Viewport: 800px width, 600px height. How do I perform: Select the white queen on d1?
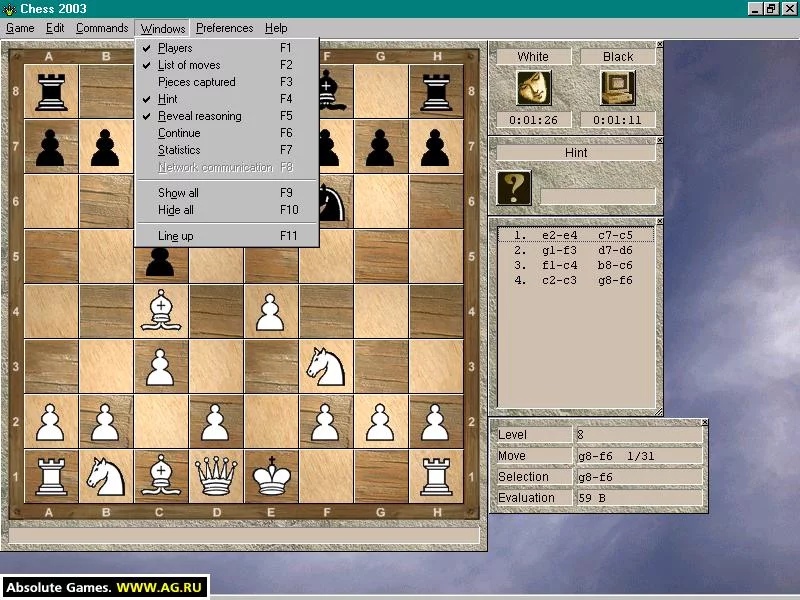click(x=216, y=476)
